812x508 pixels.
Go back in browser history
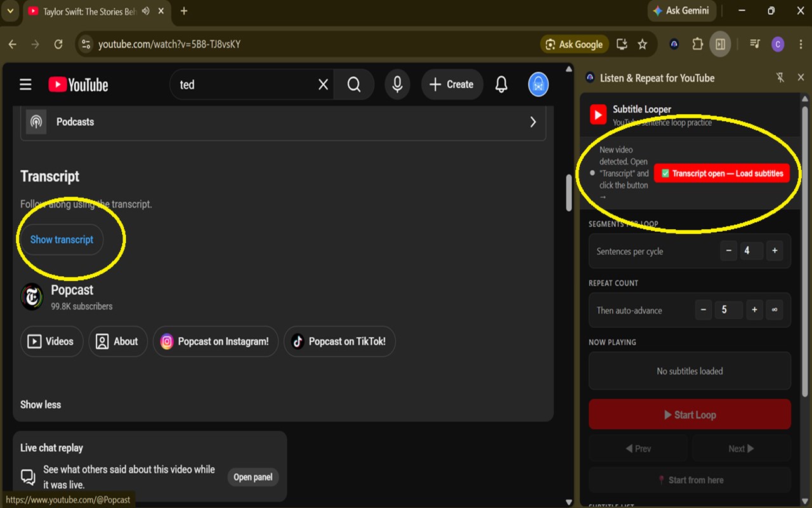[x=13, y=44]
